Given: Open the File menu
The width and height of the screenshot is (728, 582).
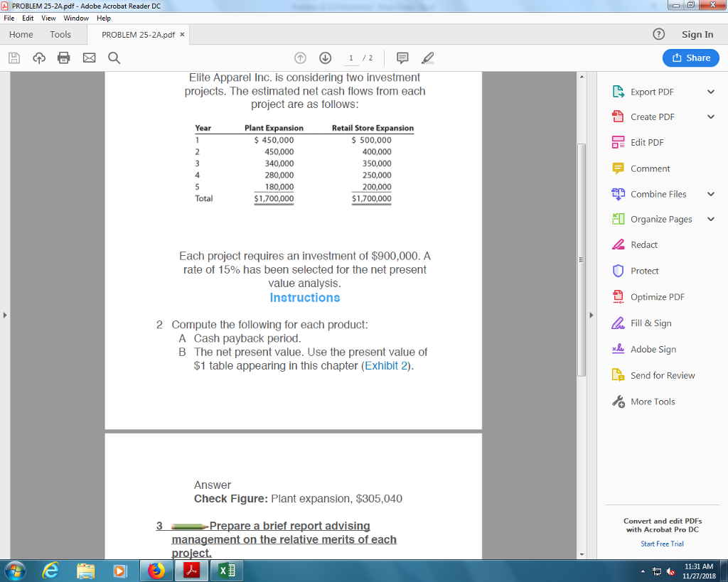Looking at the screenshot, I should (x=9, y=18).
